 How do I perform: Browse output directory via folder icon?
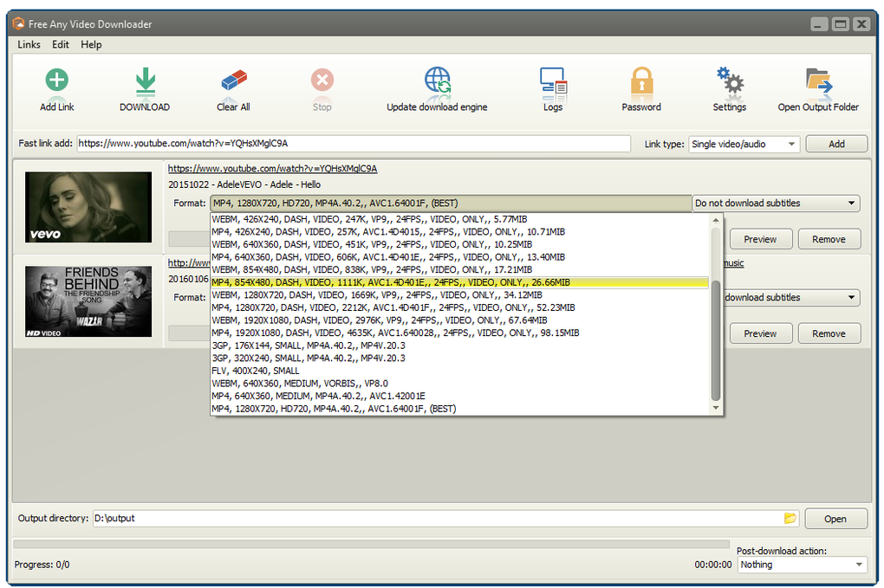tap(790, 518)
